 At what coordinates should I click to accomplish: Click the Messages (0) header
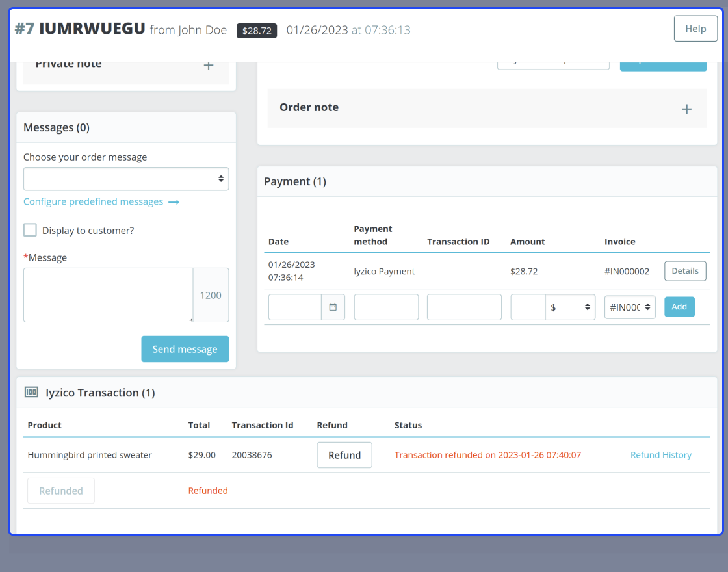pos(56,127)
